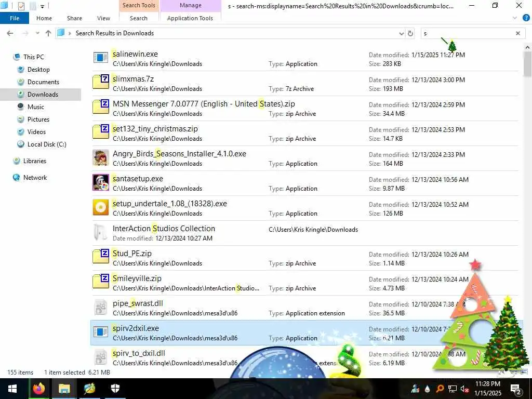Select the santasetup.exe icon
The height and width of the screenshot is (399, 532).
pyautogui.click(x=100, y=182)
